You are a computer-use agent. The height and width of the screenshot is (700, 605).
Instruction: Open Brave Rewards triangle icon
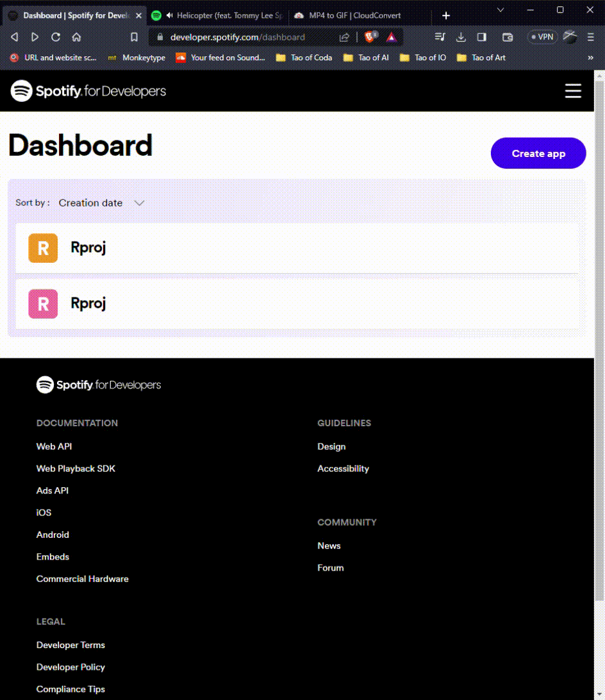click(391, 37)
